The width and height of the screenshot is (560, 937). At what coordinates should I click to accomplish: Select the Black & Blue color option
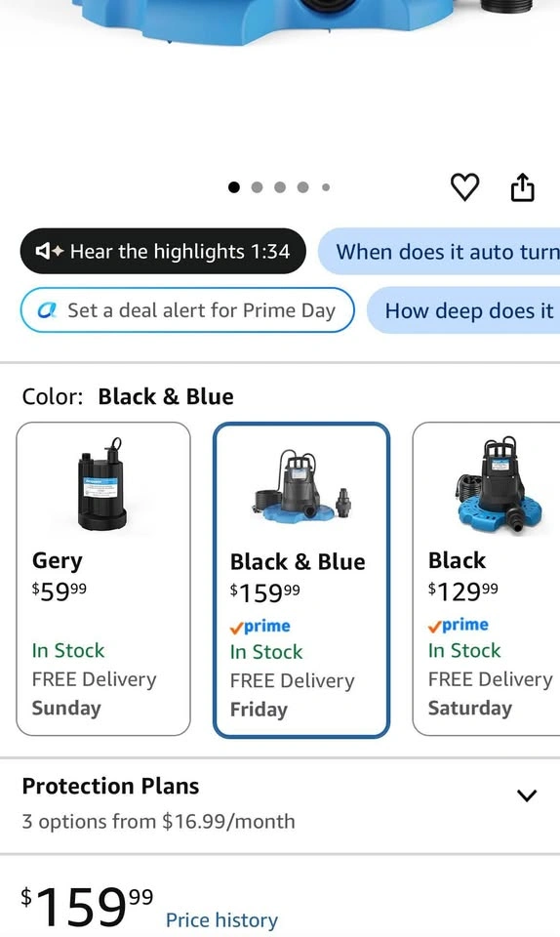pyautogui.click(x=301, y=580)
